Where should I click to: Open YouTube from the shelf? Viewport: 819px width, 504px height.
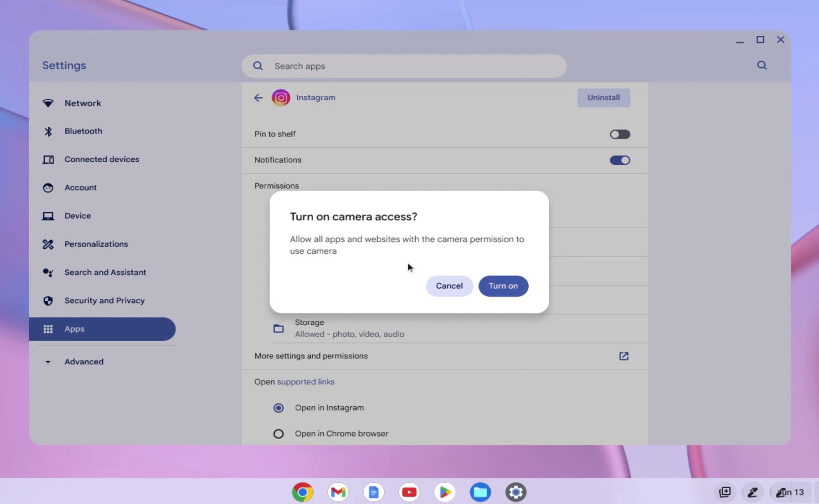pyautogui.click(x=409, y=492)
